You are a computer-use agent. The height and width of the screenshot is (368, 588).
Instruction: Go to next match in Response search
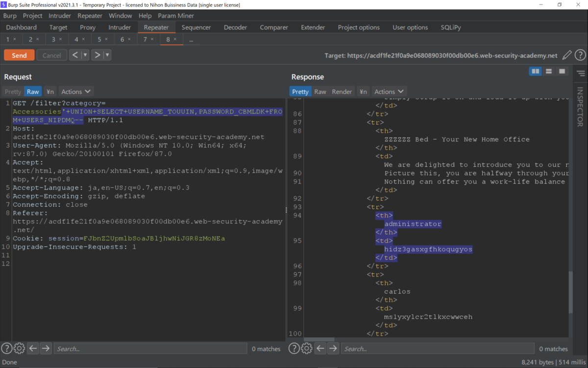(333, 348)
